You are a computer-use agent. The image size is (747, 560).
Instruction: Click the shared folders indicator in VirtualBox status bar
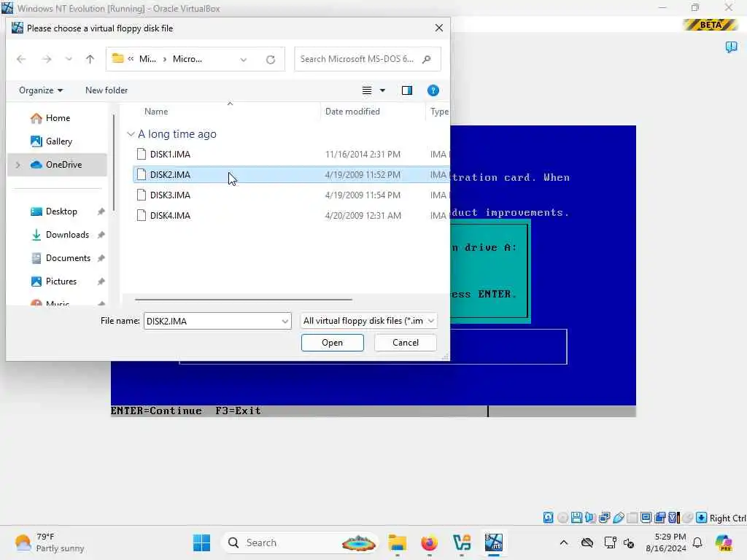[x=632, y=518]
